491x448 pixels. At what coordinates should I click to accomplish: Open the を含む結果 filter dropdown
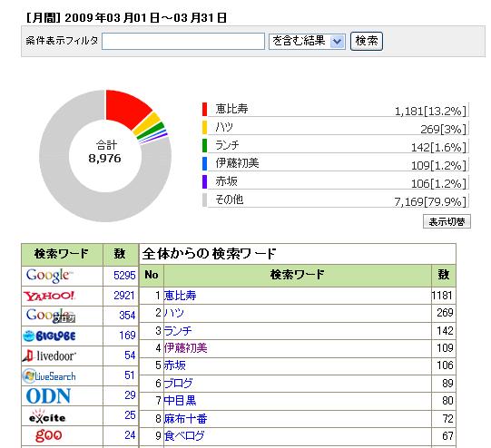pyautogui.click(x=307, y=42)
